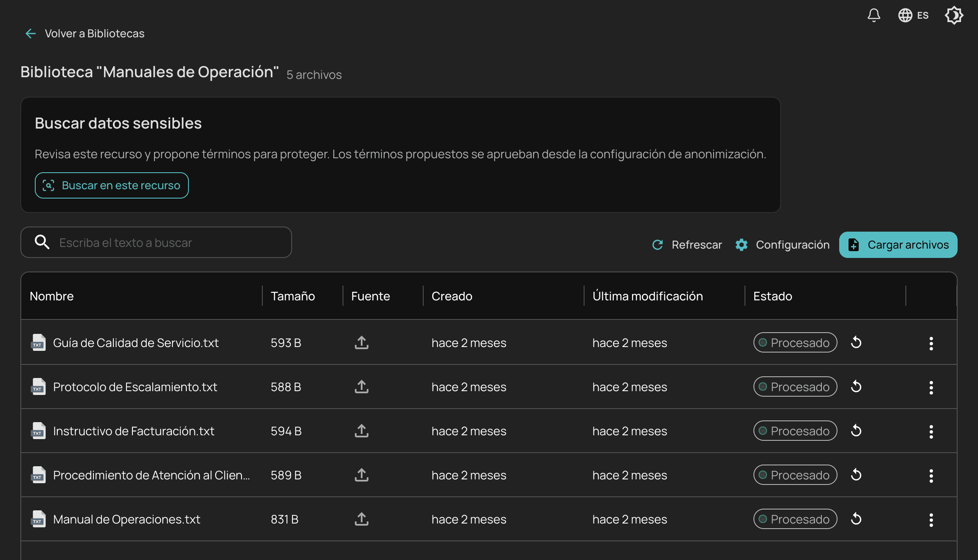Reprocess Guía de Calidad de Servicio.txt
The image size is (978, 560).
point(856,342)
